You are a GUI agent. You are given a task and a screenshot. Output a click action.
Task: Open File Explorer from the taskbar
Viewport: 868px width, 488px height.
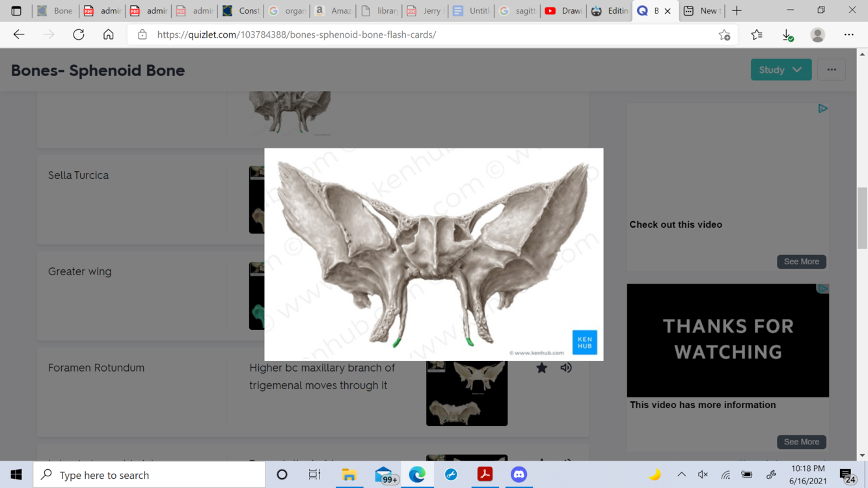[x=349, y=475]
